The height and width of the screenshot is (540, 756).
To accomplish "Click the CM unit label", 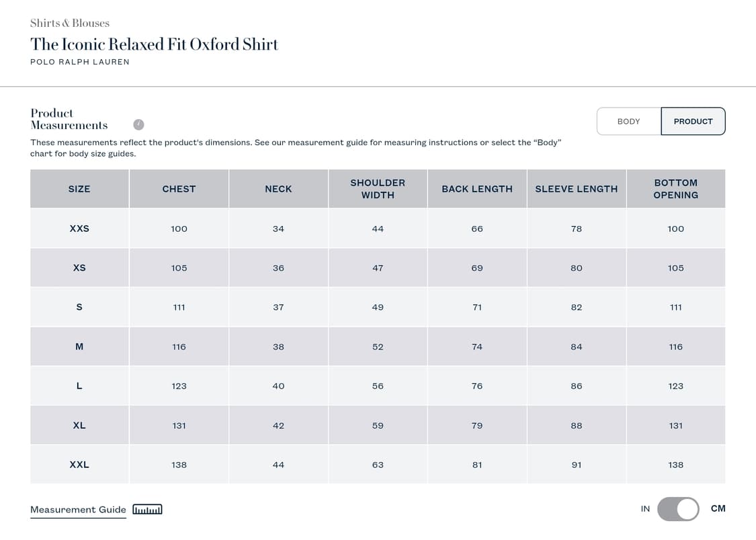I will [718, 509].
